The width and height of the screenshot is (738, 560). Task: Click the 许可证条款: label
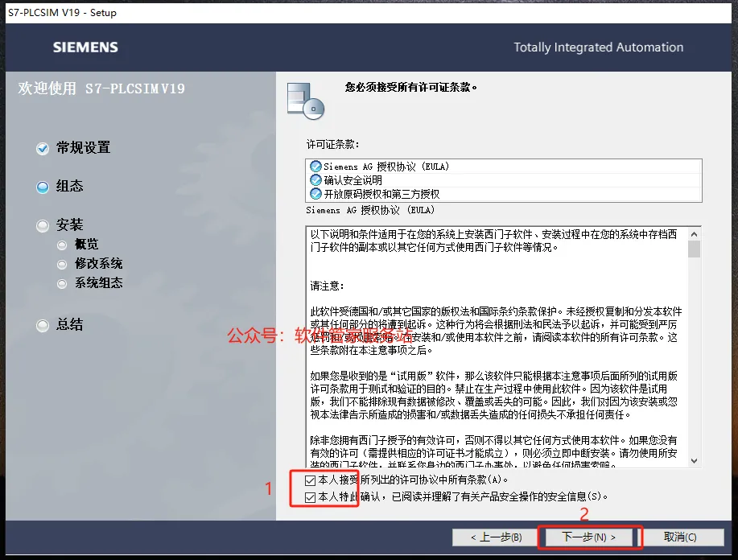[332, 145]
